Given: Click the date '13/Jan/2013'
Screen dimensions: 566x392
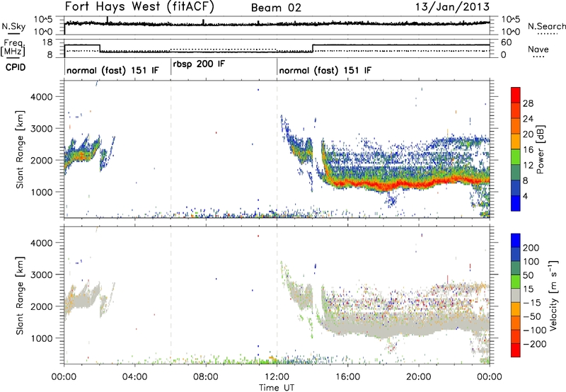Looking at the screenshot, I should [452, 6].
